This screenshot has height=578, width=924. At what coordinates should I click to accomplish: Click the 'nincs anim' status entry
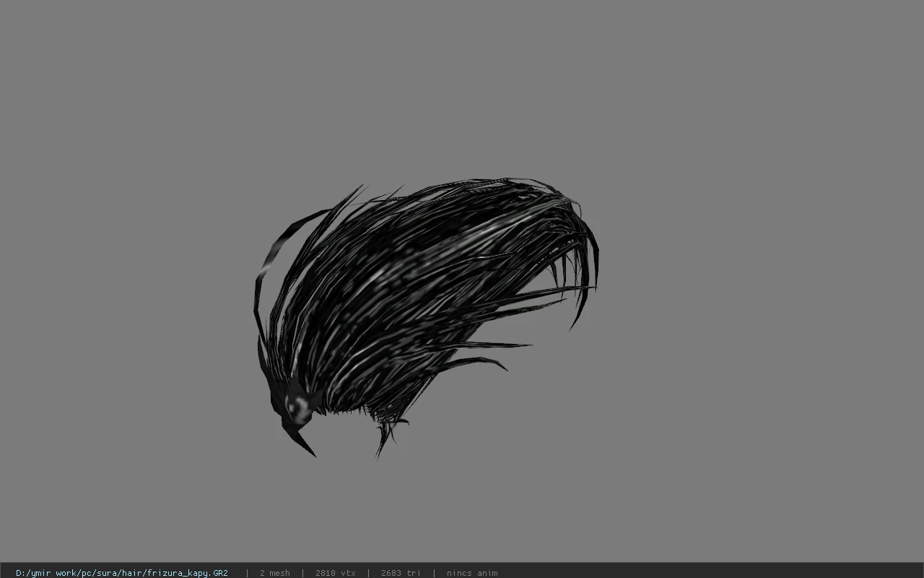[472, 573]
